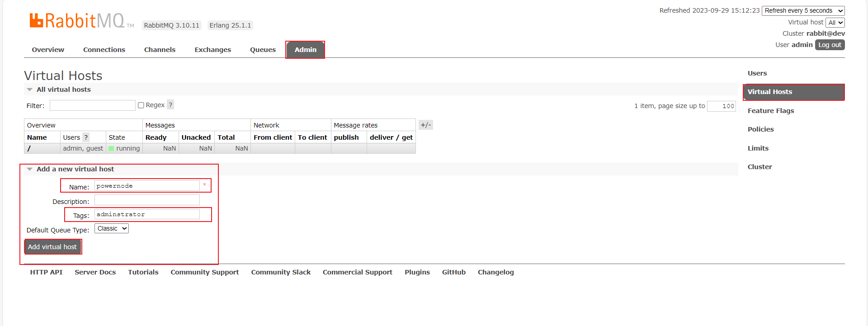Open the refresh interval dropdown
The height and width of the screenshot is (326, 868).
tap(803, 10)
